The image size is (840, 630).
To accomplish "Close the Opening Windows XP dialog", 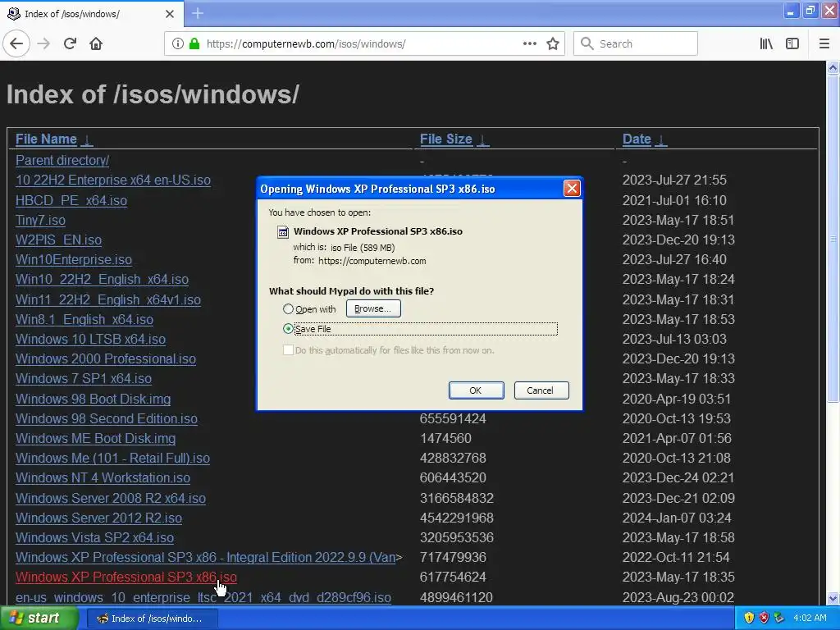I will (572, 189).
